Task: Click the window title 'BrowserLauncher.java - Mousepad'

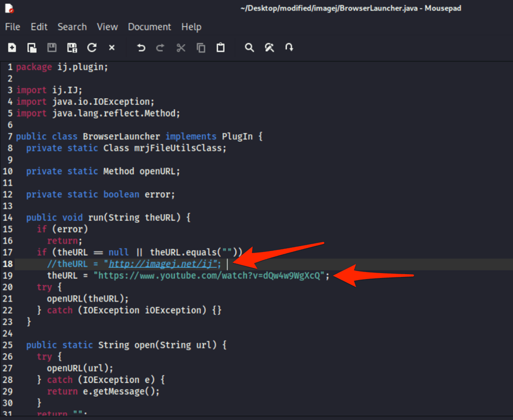Action: click(x=400, y=8)
